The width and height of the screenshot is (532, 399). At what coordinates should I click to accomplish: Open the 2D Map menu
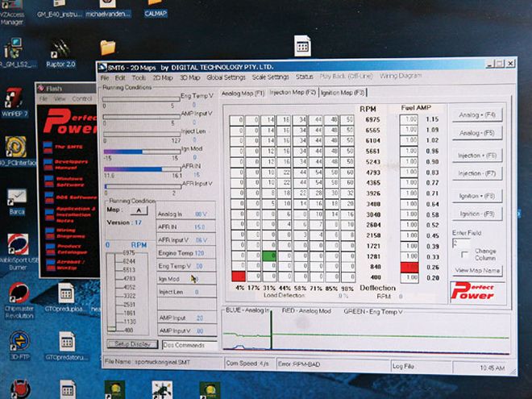(x=163, y=77)
